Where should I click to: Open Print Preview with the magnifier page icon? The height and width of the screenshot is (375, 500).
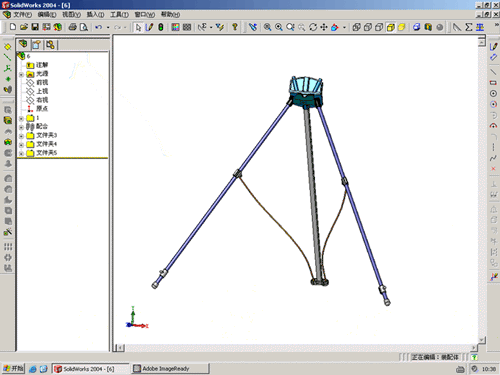[x=84, y=27]
